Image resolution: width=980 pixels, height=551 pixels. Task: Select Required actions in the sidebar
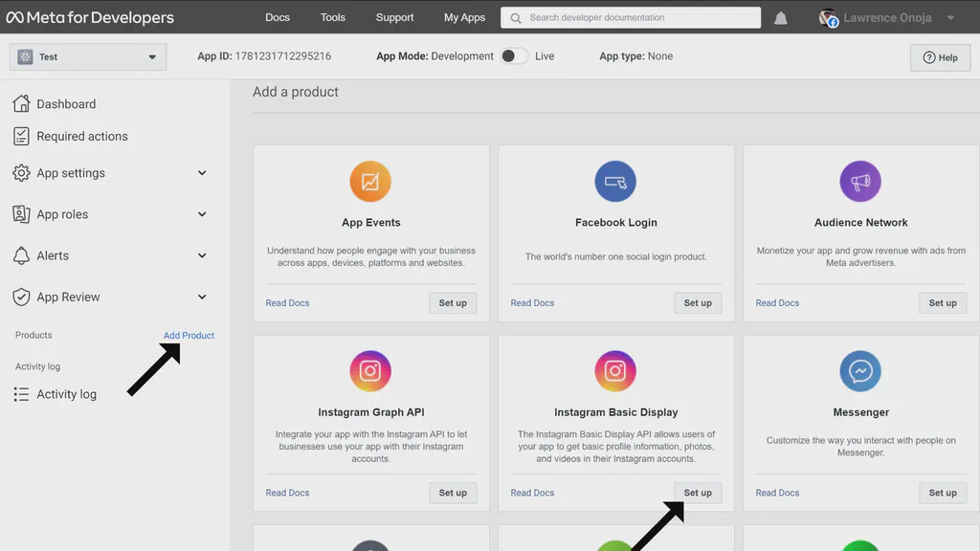pyautogui.click(x=82, y=136)
